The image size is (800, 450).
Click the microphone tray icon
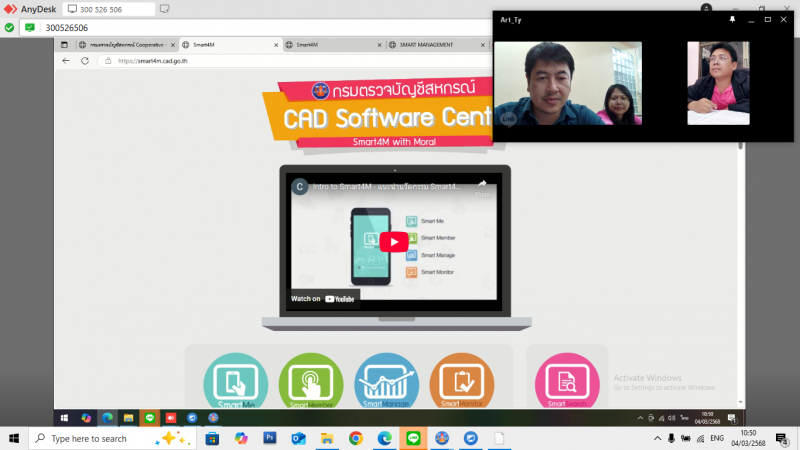coord(671,438)
